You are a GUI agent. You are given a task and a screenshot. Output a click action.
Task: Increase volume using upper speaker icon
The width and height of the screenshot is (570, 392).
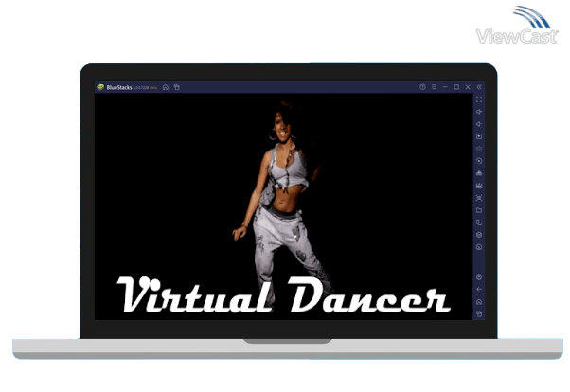[x=479, y=112]
